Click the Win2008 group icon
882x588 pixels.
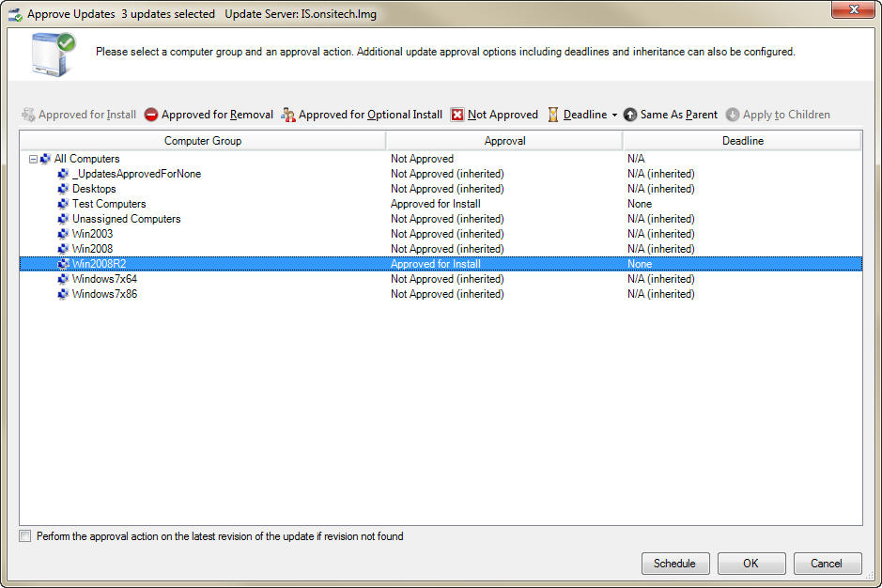[63, 249]
